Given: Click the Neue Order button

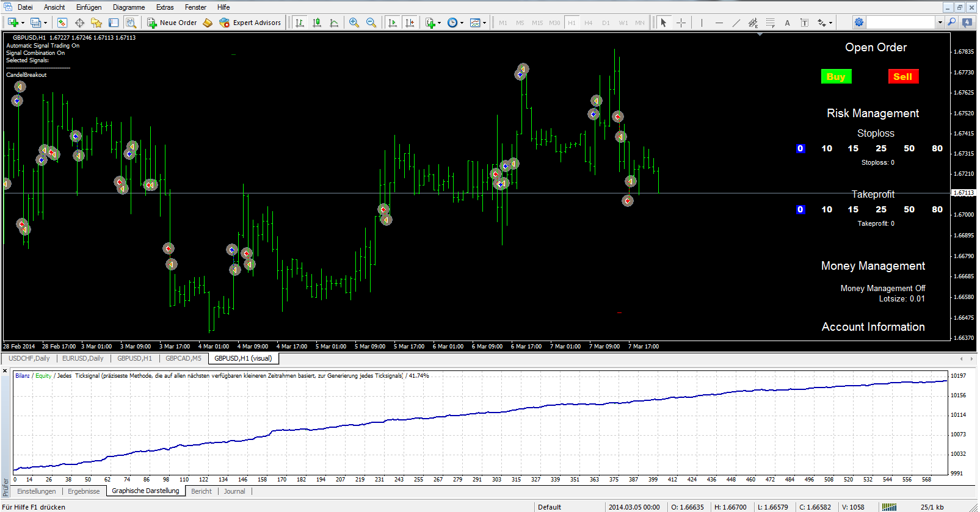Looking at the screenshot, I should pyautogui.click(x=172, y=23).
